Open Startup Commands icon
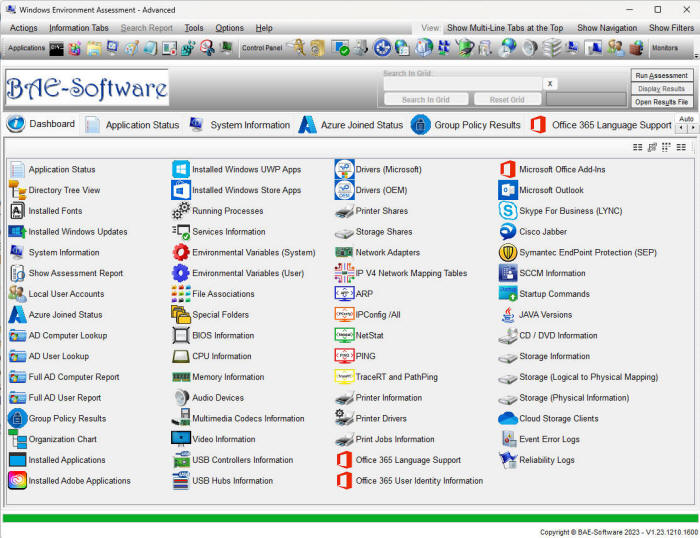This screenshot has width=700, height=538. pos(508,294)
